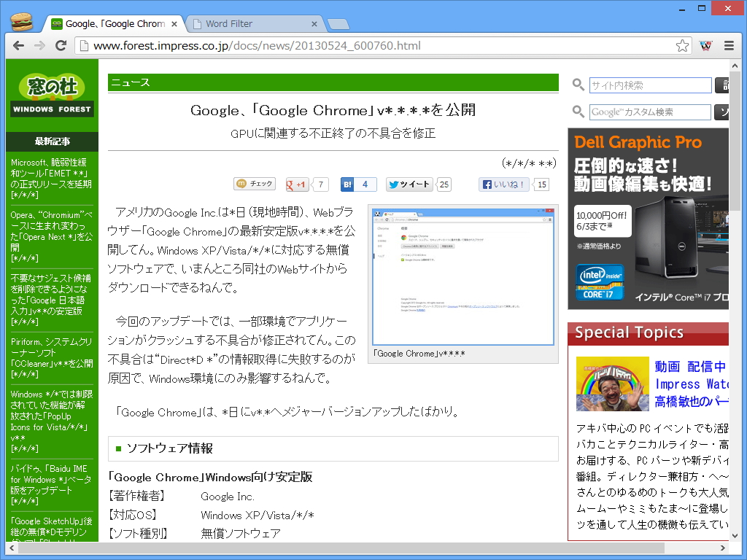Click the vertical scrollbar thumb

coord(735,141)
